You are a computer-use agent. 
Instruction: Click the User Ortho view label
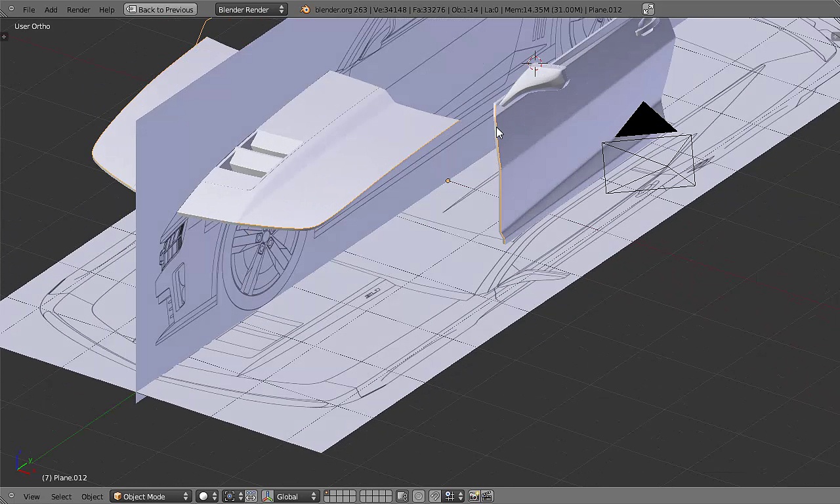tap(32, 26)
